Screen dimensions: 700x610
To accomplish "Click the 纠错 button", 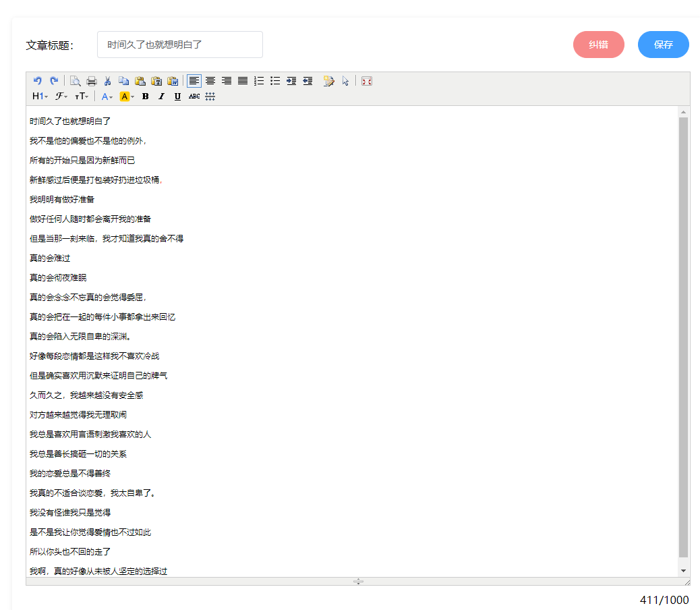I will 598,45.
